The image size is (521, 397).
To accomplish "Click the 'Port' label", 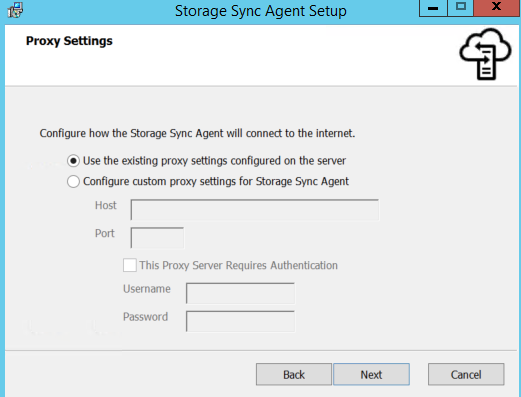I will click(105, 233).
